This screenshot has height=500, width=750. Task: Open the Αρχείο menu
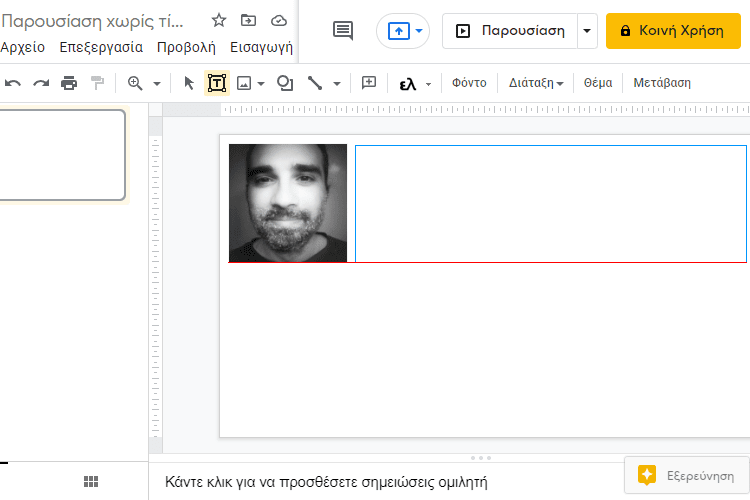[x=22, y=47]
